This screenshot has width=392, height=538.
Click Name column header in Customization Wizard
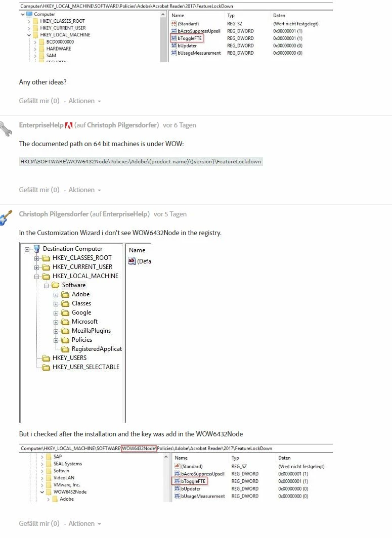tap(137, 250)
